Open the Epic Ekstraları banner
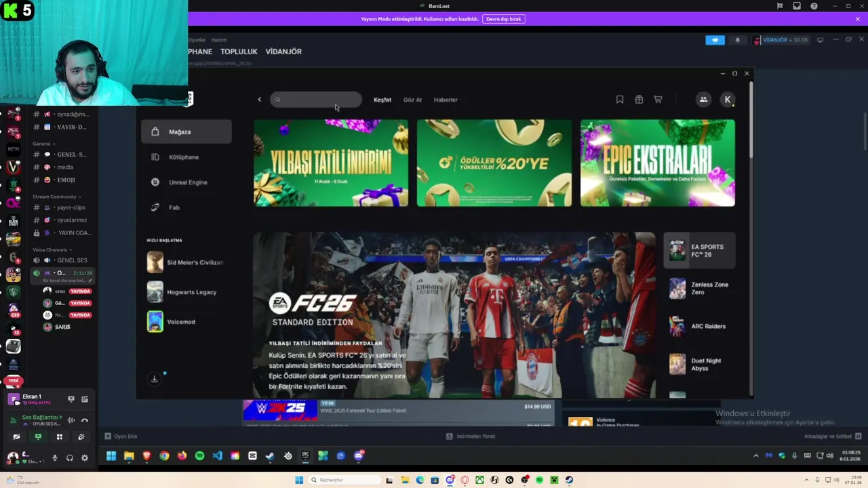868x488 pixels. [x=658, y=163]
